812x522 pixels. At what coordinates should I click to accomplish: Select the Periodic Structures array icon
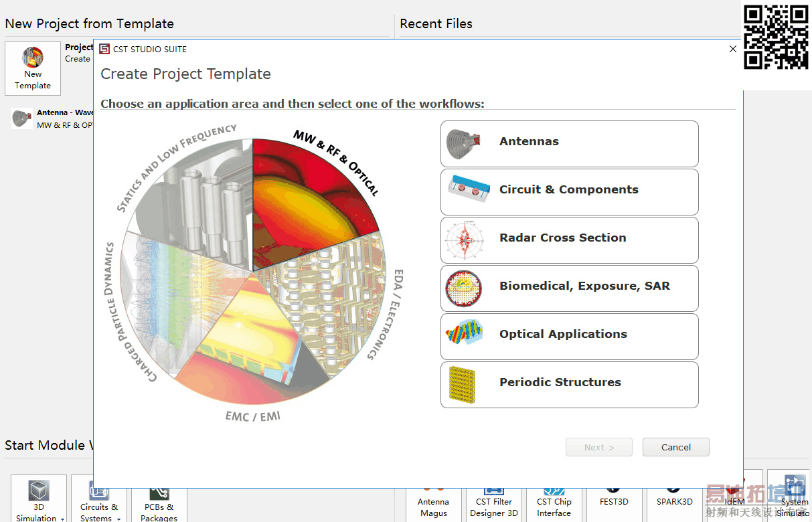pos(463,384)
